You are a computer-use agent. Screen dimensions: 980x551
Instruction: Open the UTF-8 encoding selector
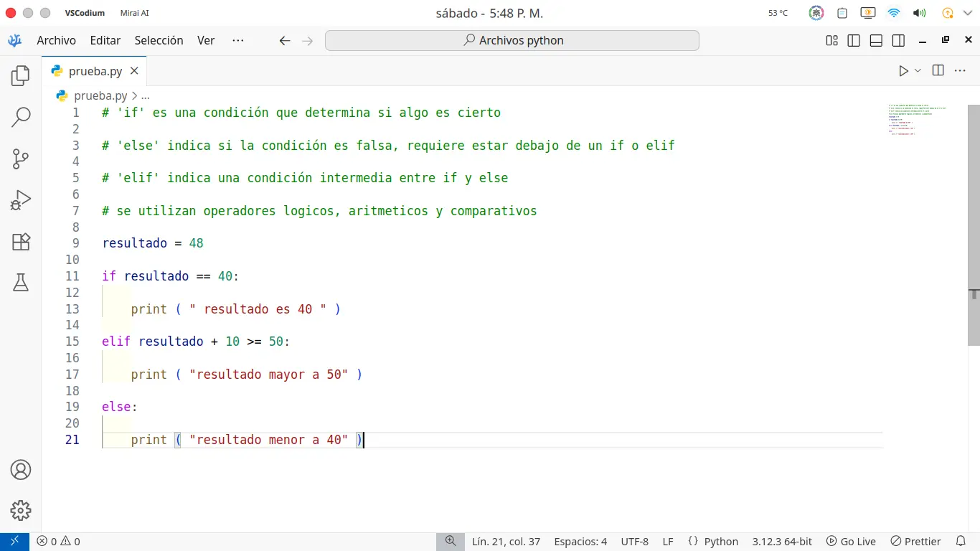tap(635, 542)
